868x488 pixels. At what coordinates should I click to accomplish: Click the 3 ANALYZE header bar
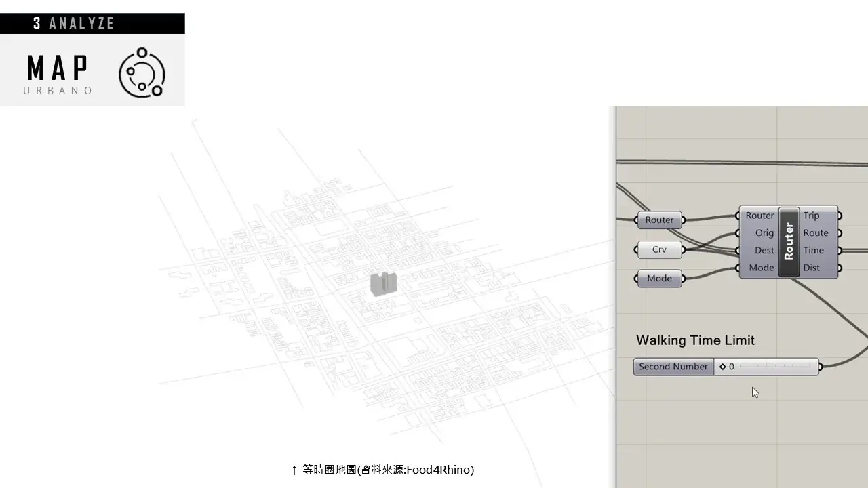pos(92,24)
